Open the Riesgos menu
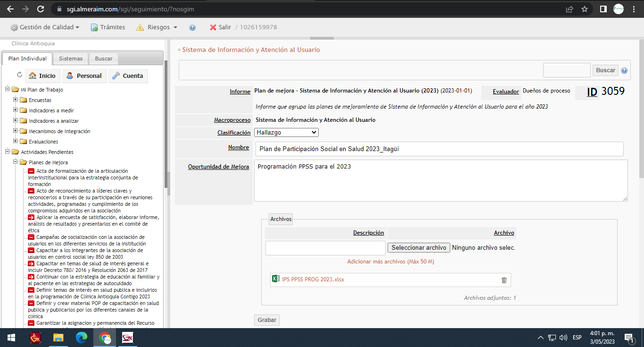Screen dimensions: 644x347 click(x=157, y=27)
